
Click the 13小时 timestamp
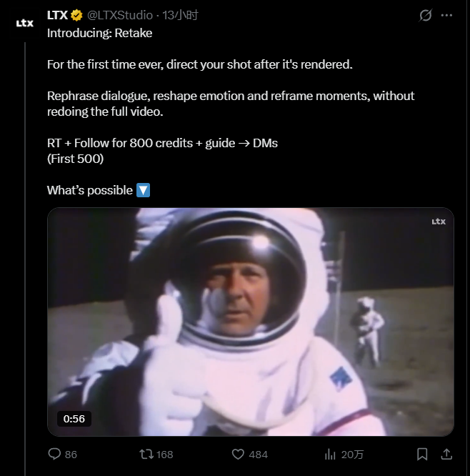tap(181, 15)
